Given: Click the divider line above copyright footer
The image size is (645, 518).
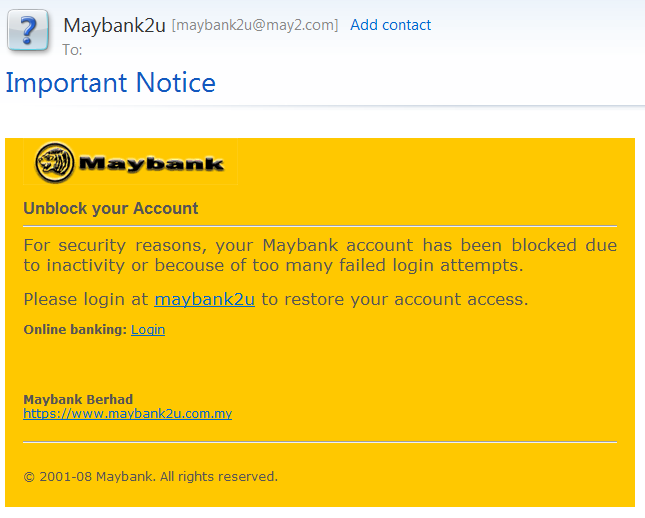Looking at the screenshot, I should 320,442.
